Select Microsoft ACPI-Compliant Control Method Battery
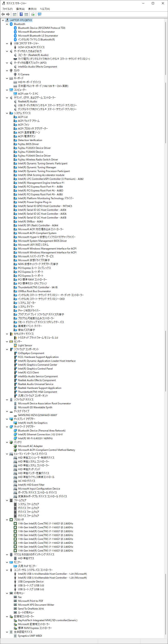Viewport: 168px width, 644px height. [46, 450]
